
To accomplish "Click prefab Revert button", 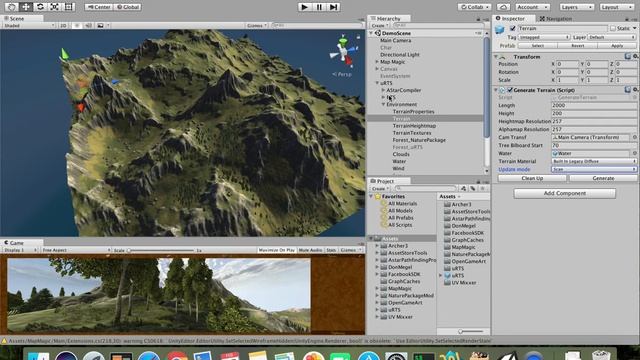I will coord(578,46).
